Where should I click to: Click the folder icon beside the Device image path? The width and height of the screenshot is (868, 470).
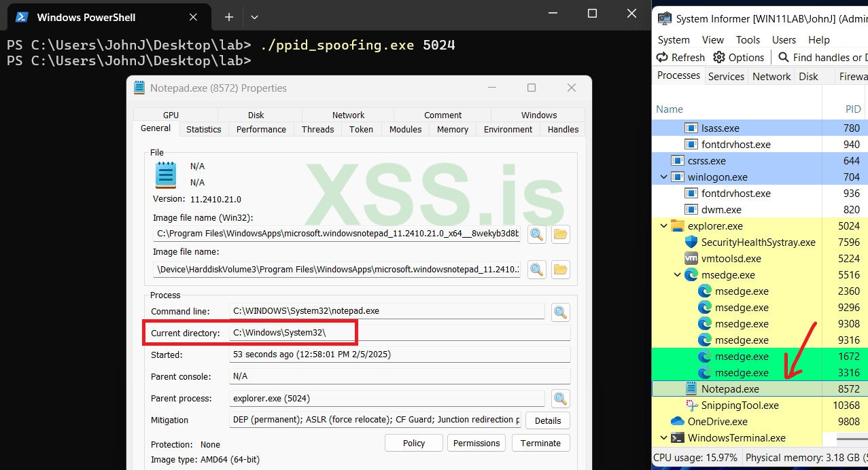click(x=560, y=269)
